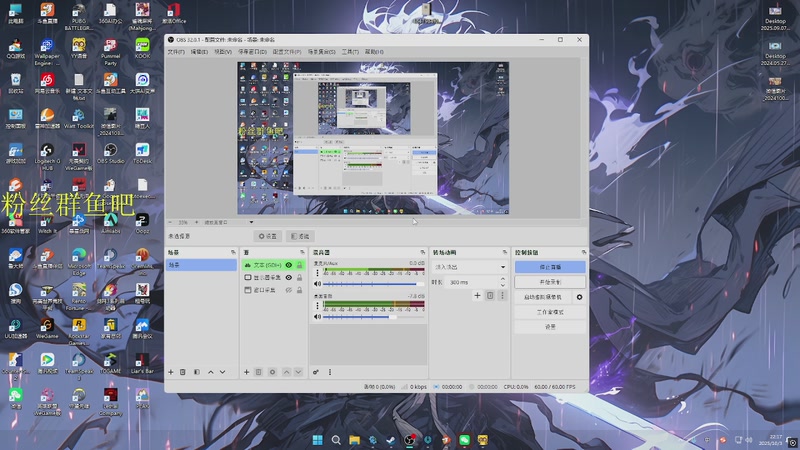Move the selected source down
This screenshot has height=450, width=800.
click(298, 372)
